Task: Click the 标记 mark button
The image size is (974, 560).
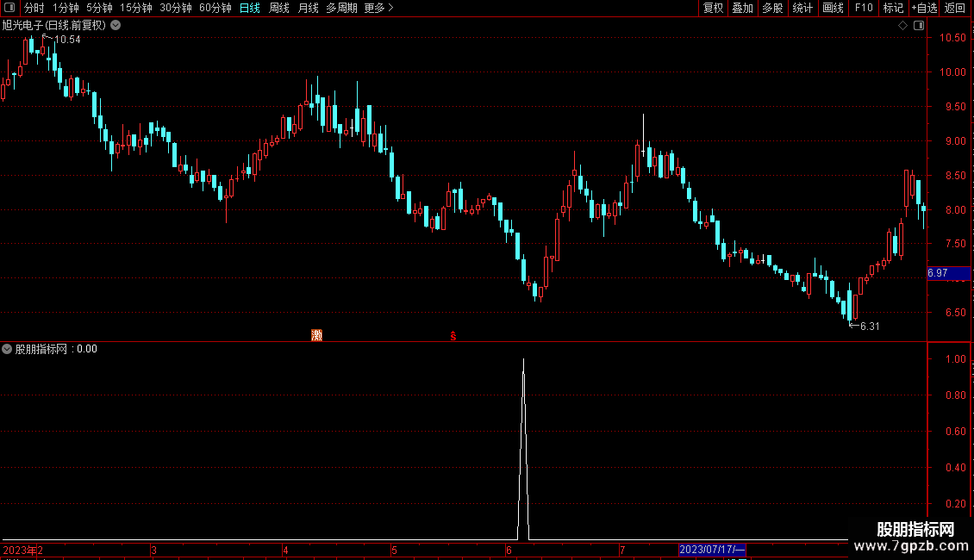Action: coord(893,8)
